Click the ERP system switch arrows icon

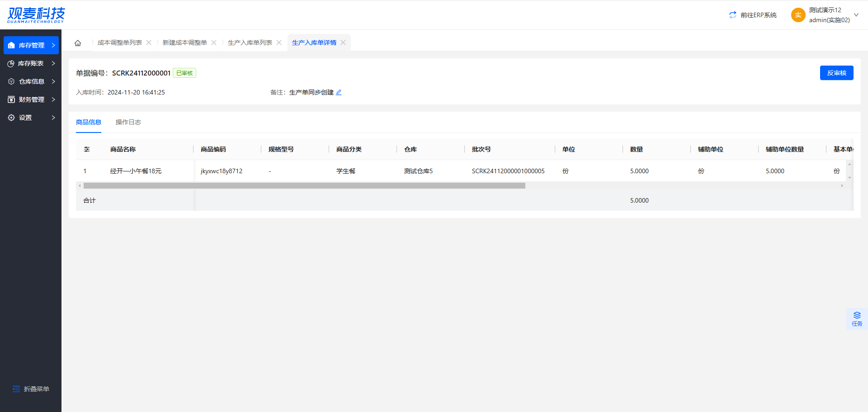[733, 15]
